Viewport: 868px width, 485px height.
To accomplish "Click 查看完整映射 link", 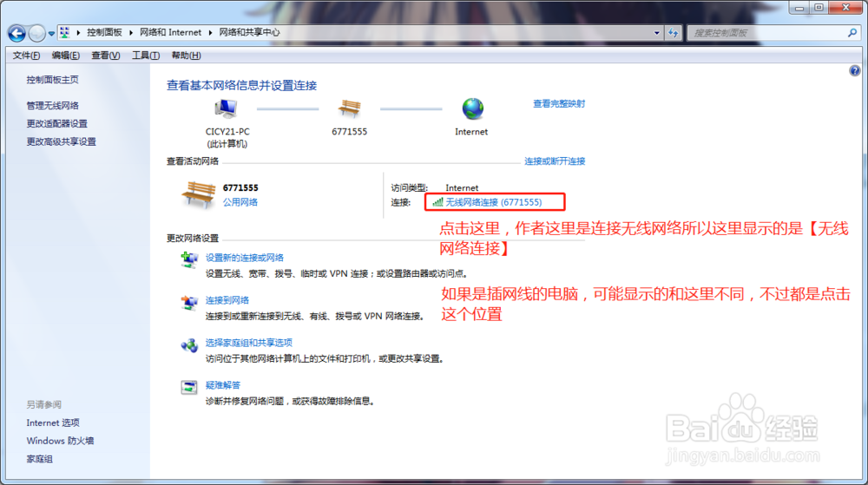I will (x=558, y=103).
